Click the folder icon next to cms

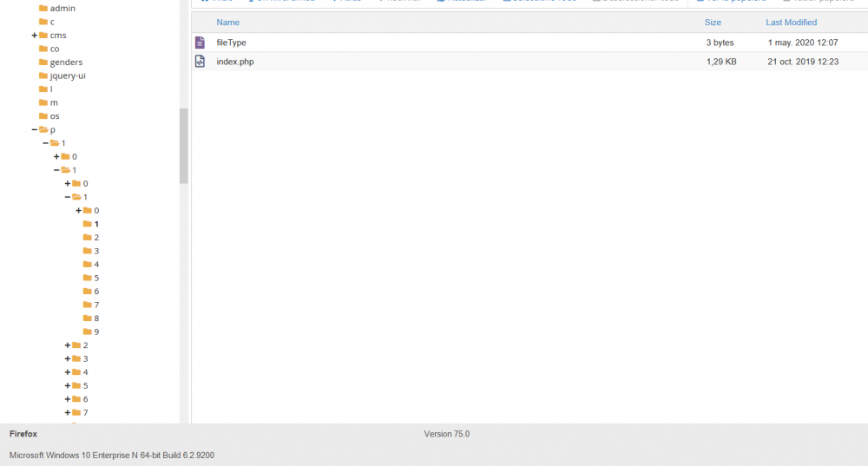[43, 35]
